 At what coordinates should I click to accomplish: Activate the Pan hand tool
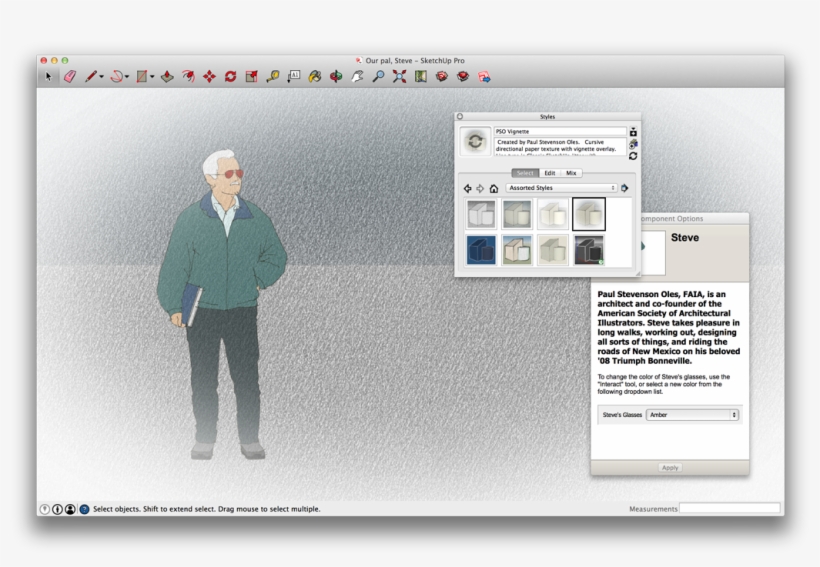[357, 77]
